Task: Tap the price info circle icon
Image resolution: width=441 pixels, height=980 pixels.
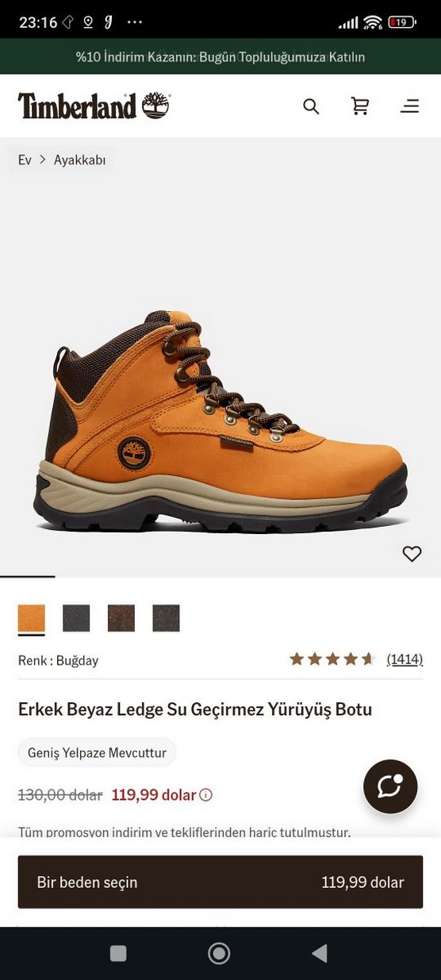Action: [205, 794]
